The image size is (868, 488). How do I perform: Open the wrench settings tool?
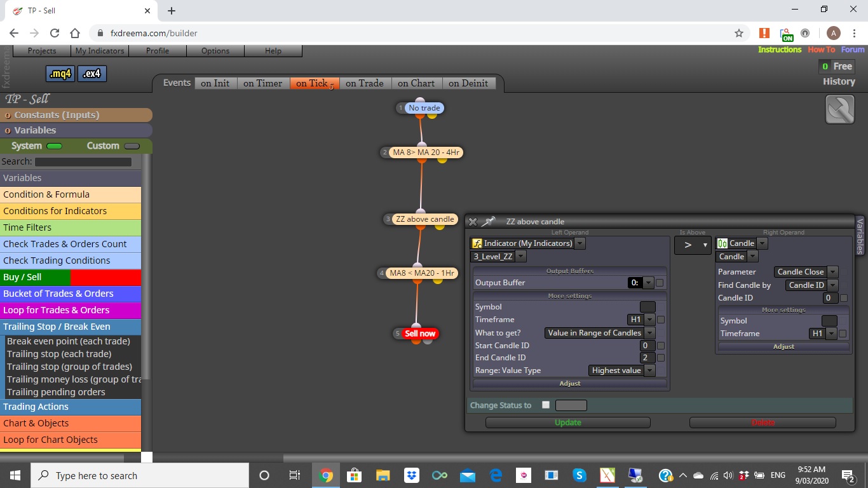tap(839, 109)
